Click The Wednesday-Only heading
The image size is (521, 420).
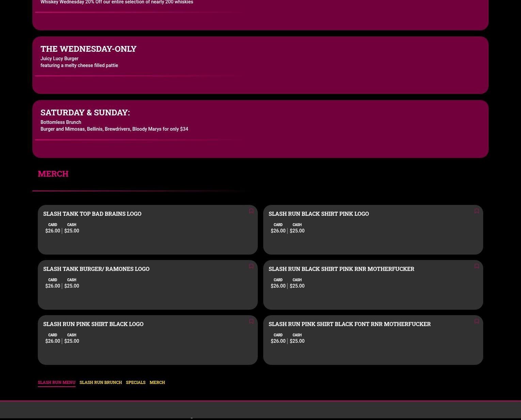[89, 49]
